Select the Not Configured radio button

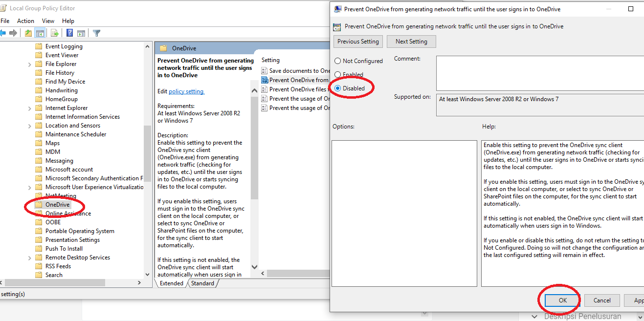coord(337,61)
